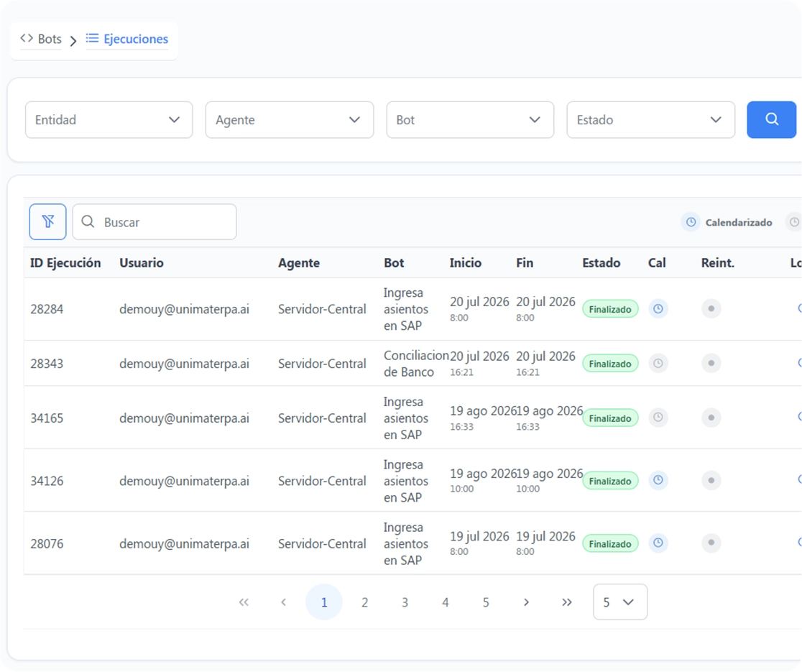
Task: Change rows per page dropdown showing 5
Action: tap(620, 602)
